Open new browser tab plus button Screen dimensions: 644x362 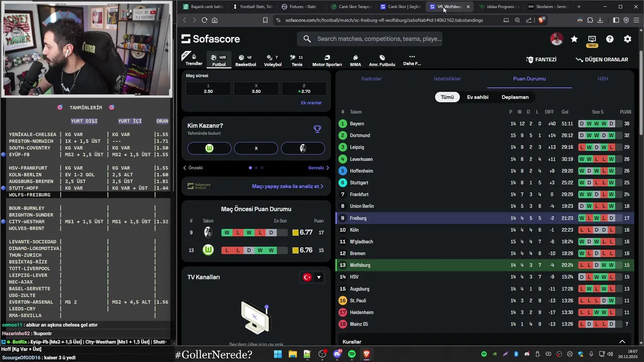[x=579, y=7]
